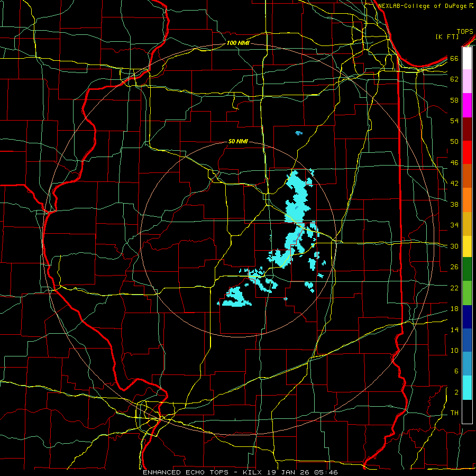This screenshot has width=476, height=476.
Task: Pick the cyan legend swatch
Action: point(467,388)
